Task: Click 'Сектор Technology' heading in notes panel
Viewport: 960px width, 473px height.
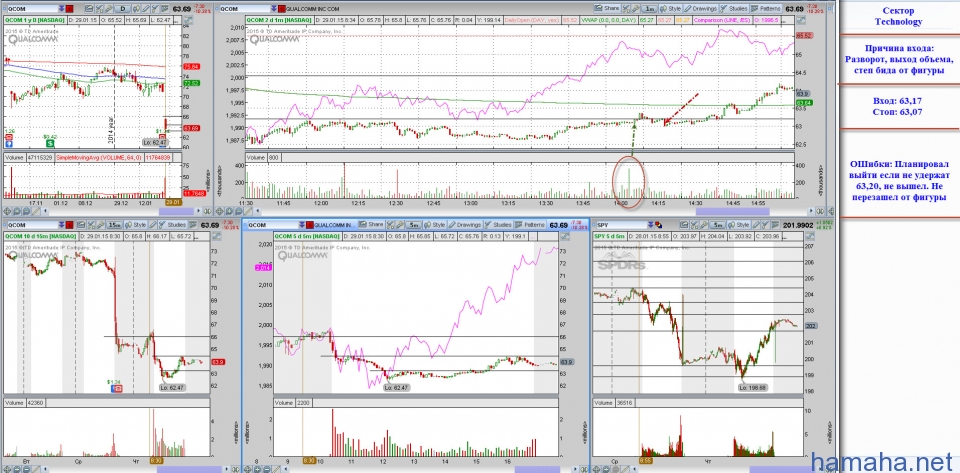Action: [x=898, y=17]
